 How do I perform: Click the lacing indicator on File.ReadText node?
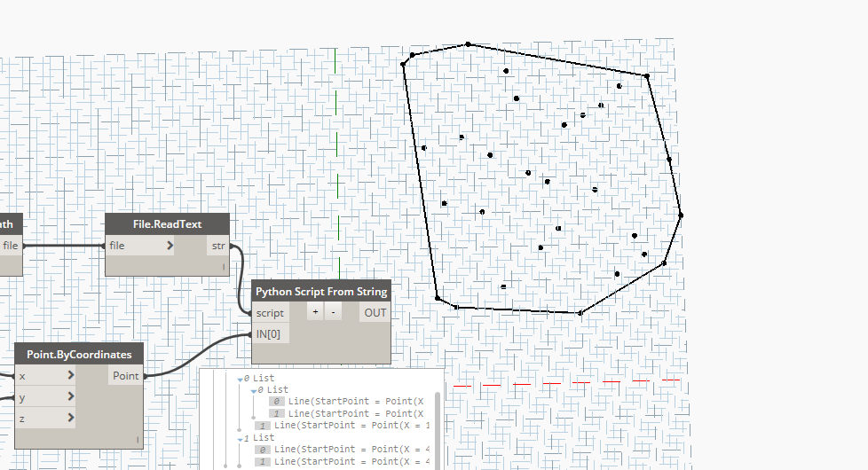pos(225,267)
